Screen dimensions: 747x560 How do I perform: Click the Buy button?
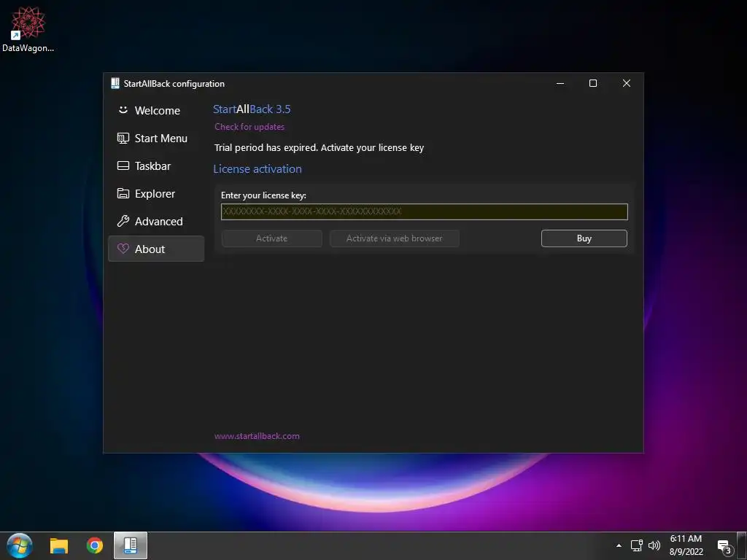click(584, 238)
